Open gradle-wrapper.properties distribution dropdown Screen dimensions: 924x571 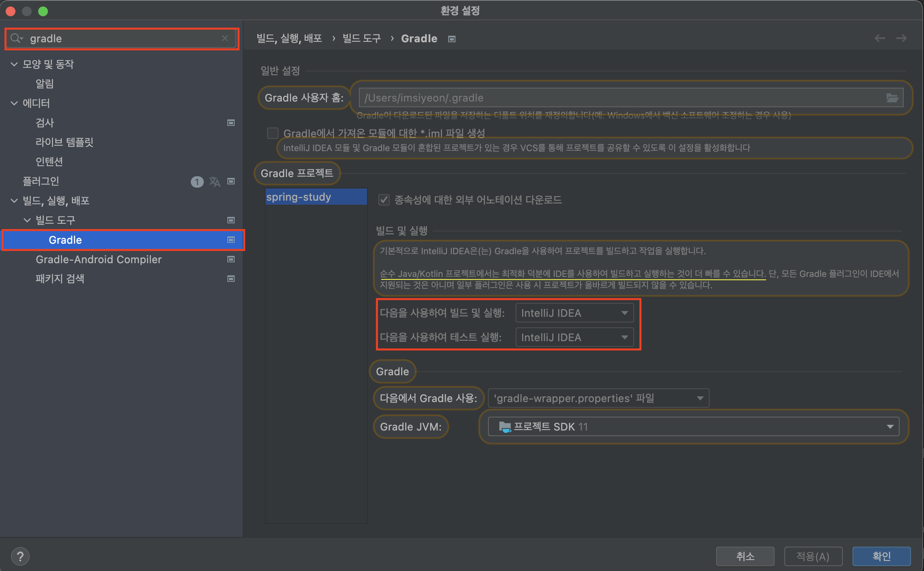click(x=598, y=398)
